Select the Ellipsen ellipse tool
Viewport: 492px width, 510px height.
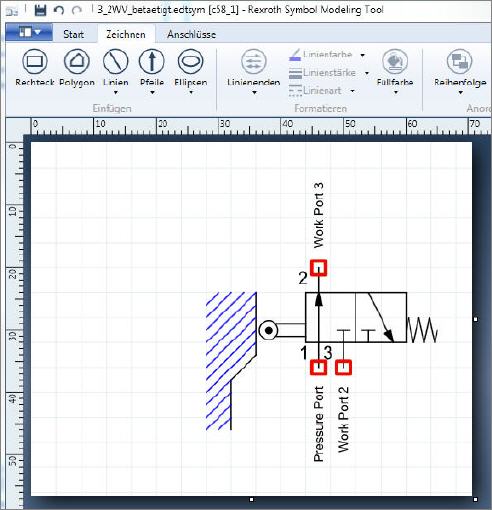click(x=191, y=71)
